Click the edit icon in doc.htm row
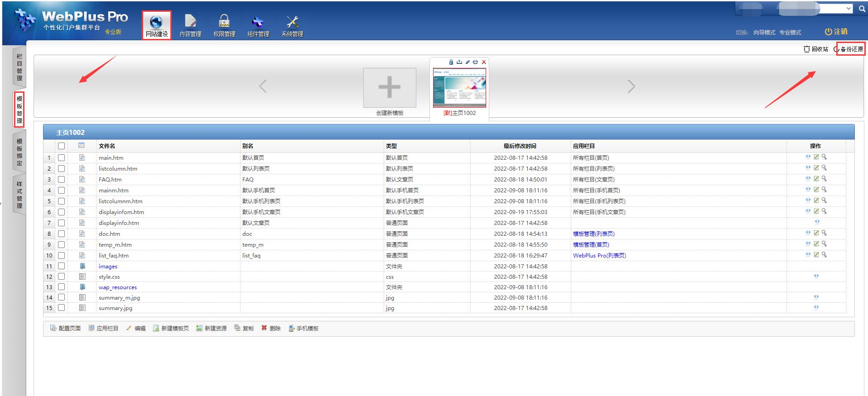 816,233
